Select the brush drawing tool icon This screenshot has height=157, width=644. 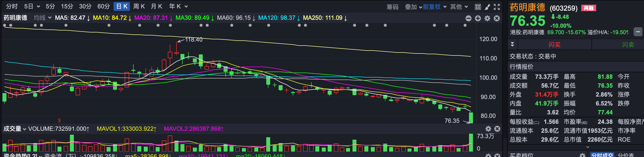coord(487,7)
